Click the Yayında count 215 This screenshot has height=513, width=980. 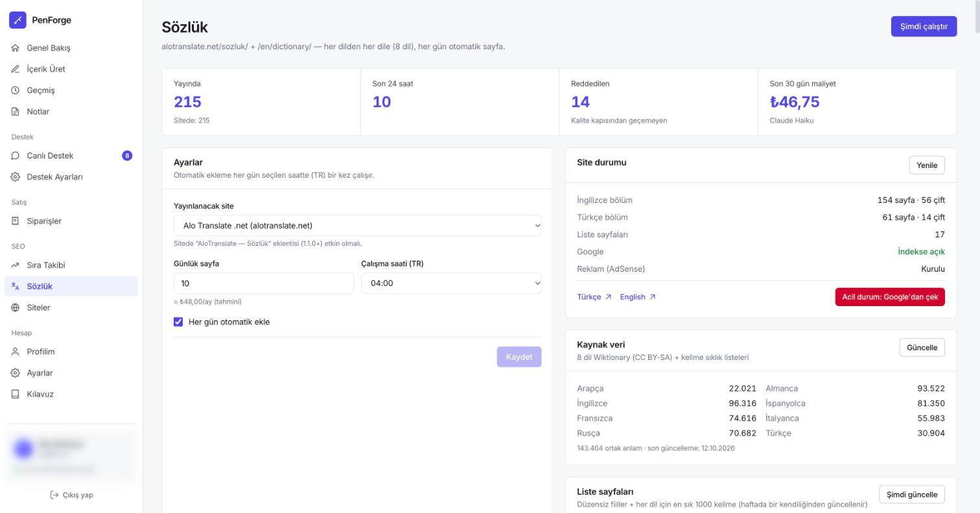point(187,102)
